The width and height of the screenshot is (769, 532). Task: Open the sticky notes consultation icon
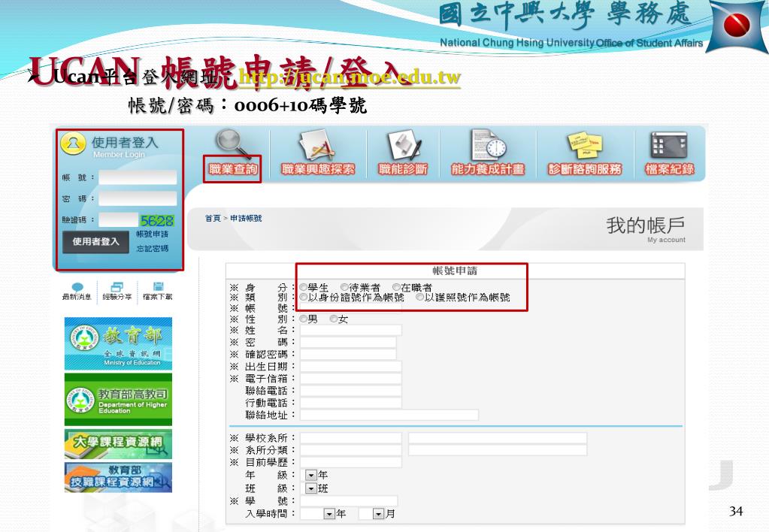[585, 146]
